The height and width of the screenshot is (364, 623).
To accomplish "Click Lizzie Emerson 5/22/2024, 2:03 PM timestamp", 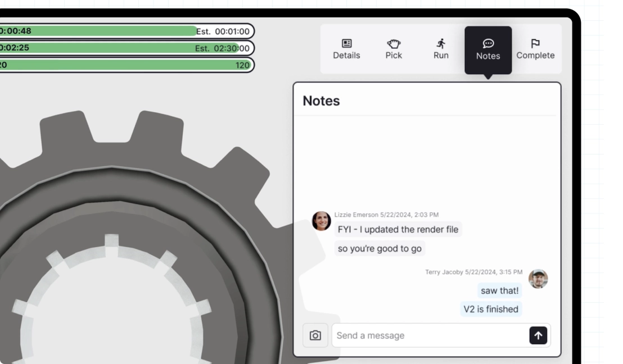I will tap(386, 215).
